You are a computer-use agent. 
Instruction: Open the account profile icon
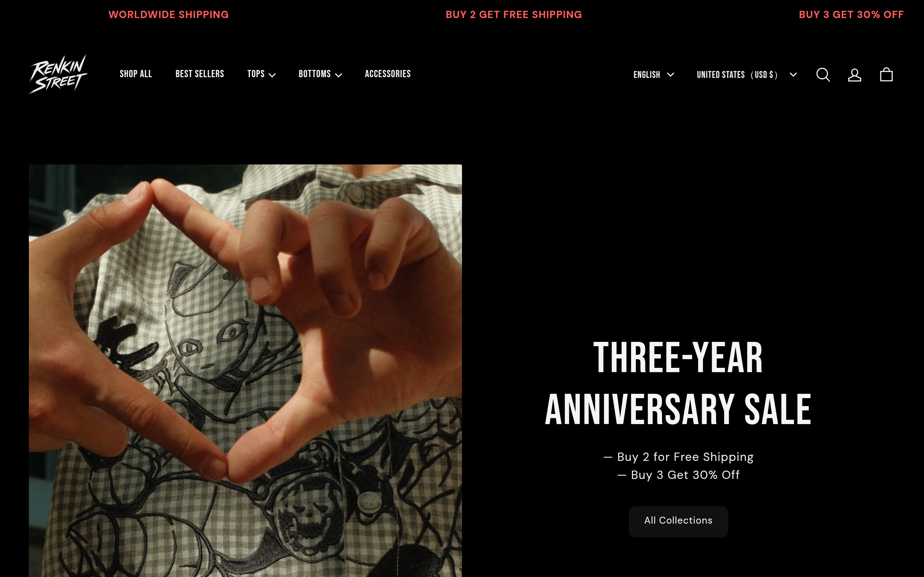pyautogui.click(x=854, y=75)
